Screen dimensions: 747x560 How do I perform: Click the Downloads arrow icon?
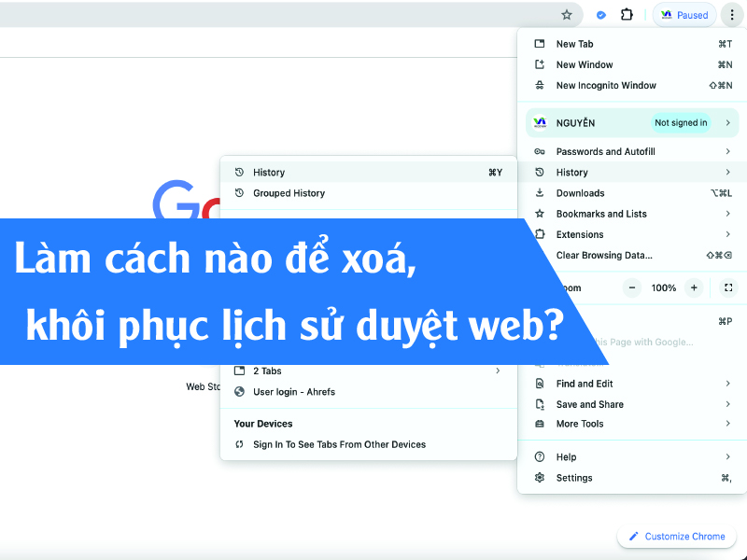540,192
